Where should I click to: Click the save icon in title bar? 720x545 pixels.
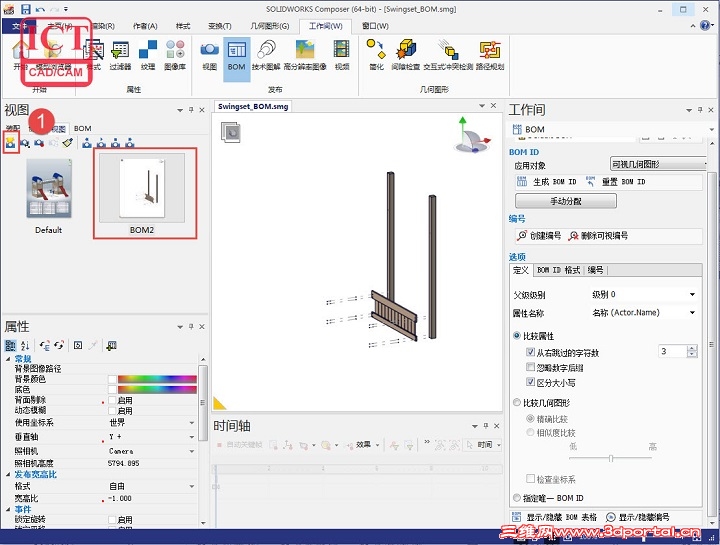(x=26, y=9)
